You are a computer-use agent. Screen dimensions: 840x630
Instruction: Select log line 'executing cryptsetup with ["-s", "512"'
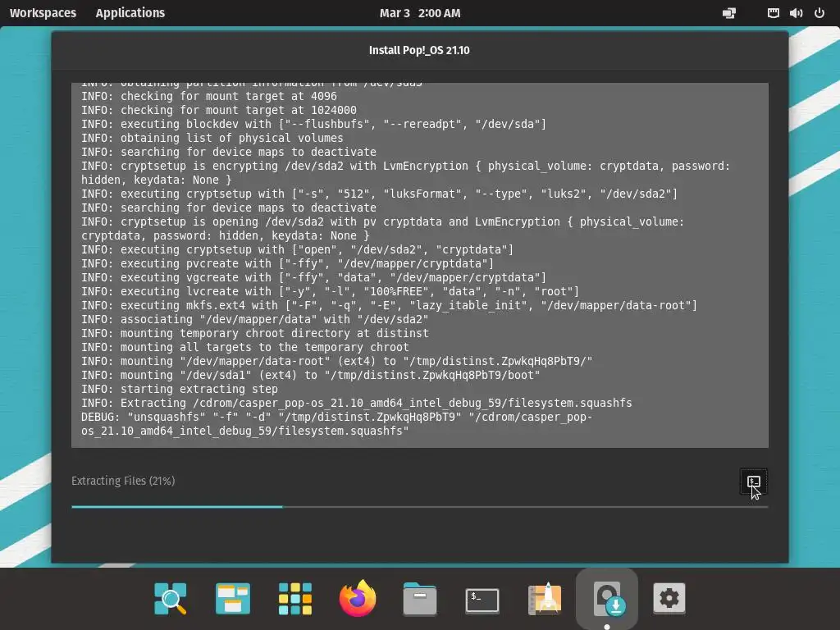click(379, 194)
